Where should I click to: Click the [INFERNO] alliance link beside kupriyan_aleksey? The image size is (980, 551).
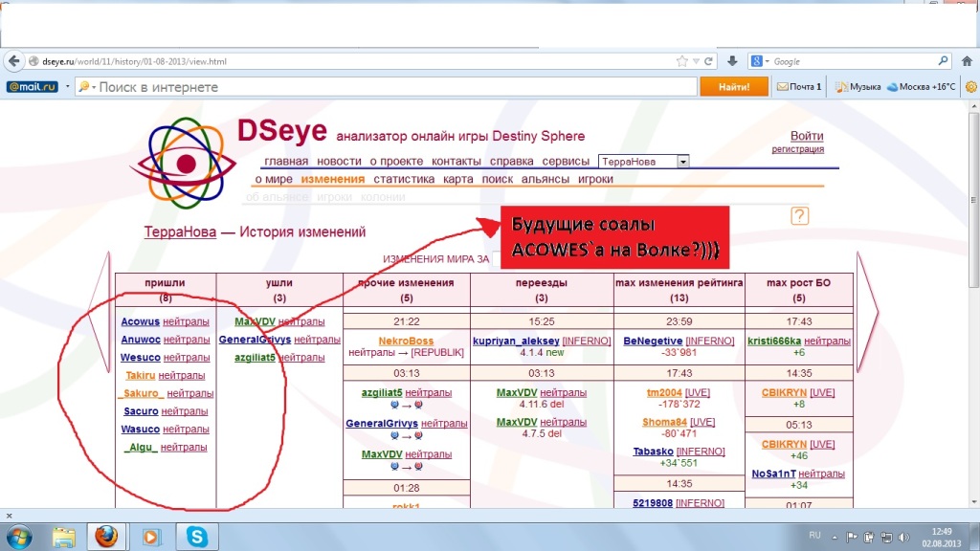pos(584,341)
